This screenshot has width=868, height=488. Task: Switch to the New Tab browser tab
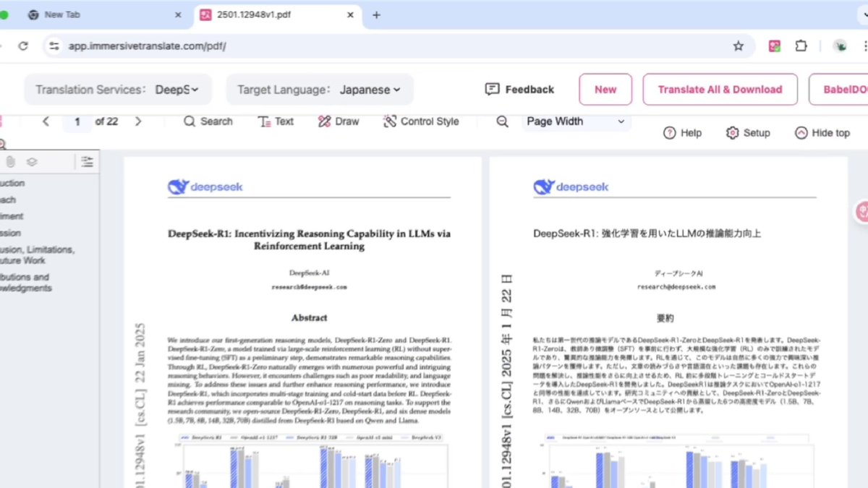coord(105,14)
